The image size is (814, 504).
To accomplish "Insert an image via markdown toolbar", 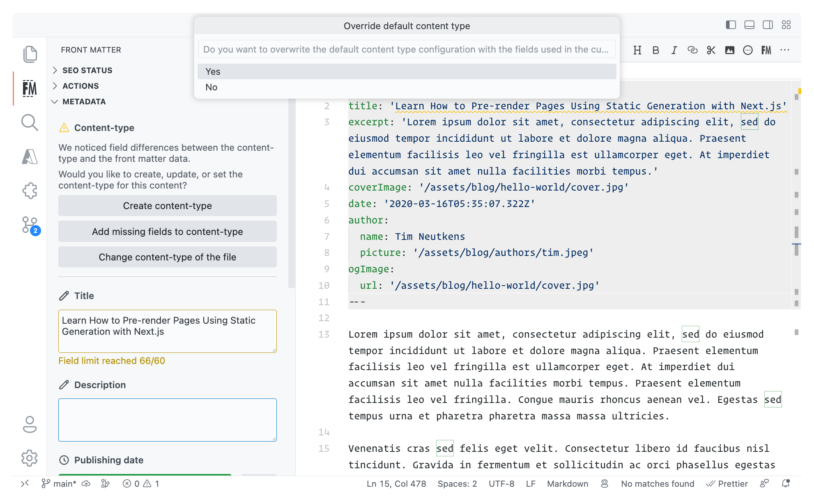I will tap(729, 50).
